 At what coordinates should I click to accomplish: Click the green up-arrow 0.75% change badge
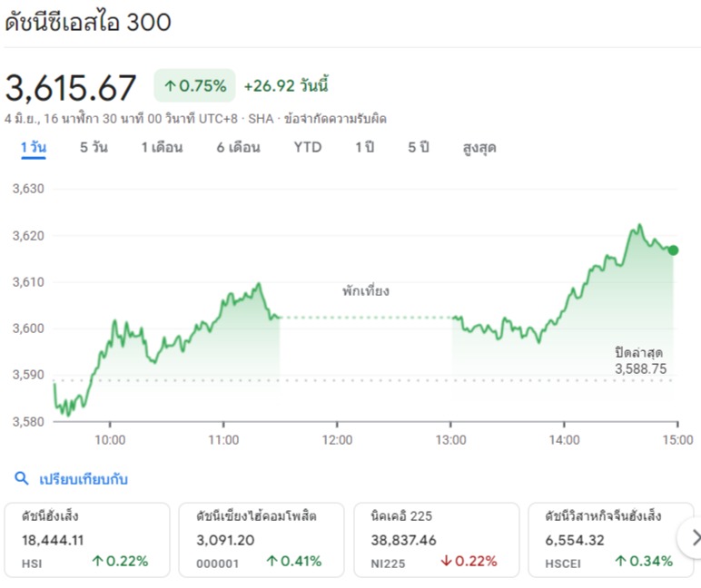click(194, 86)
